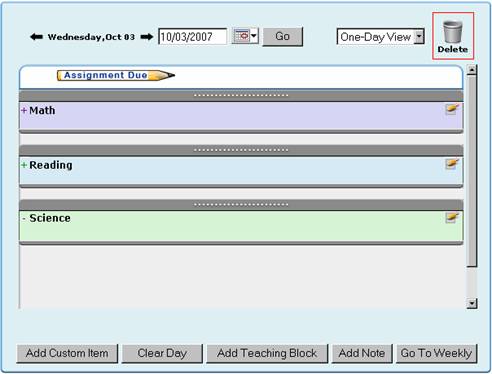This screenshot has height=374, width=492.
Task: Click the Go button
Action: [283, 36]
